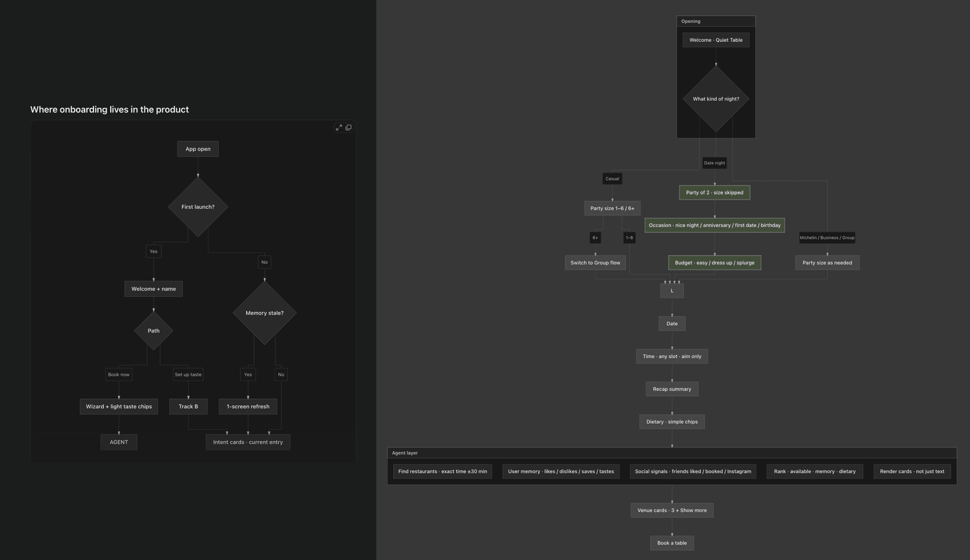This screenshot has height=560, width=970.
Task: Select Intent cards · current entry node
Action: [248, 442]
